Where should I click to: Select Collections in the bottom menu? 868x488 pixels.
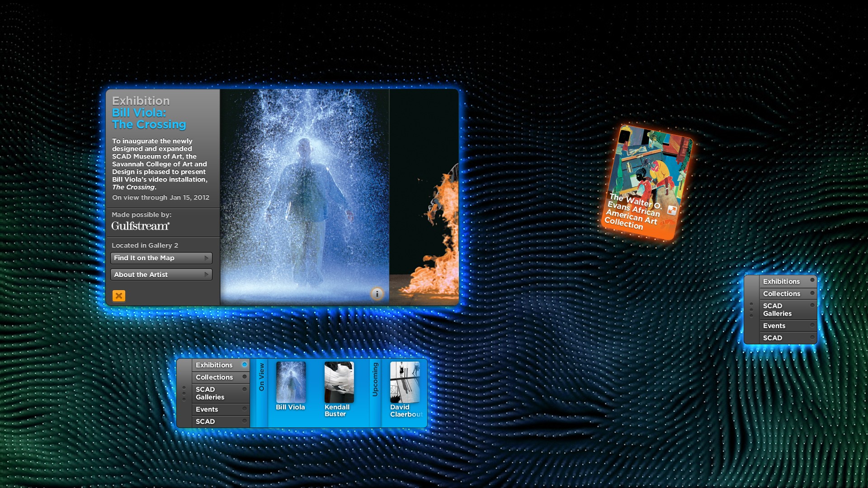pyautogui.click(x=221, y=377)
